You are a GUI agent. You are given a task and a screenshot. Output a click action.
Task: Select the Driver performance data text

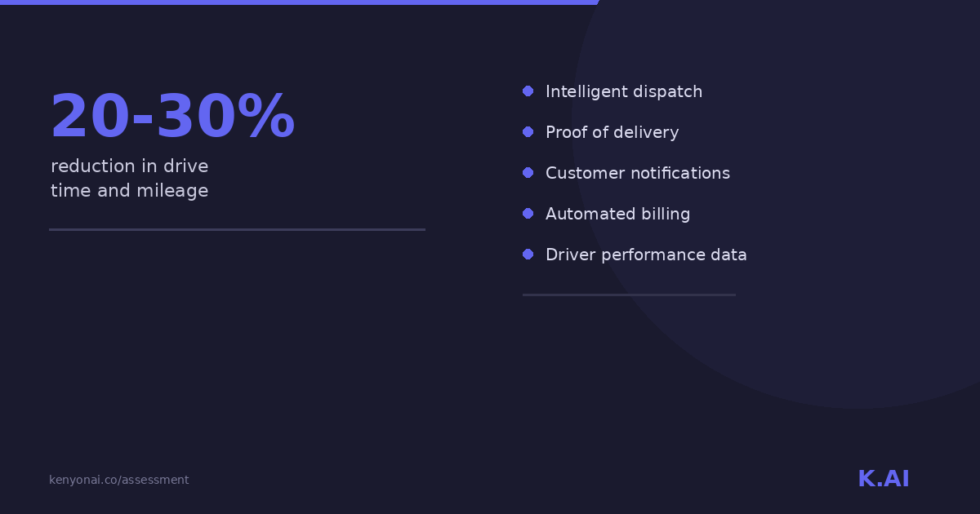pos(646,255)
